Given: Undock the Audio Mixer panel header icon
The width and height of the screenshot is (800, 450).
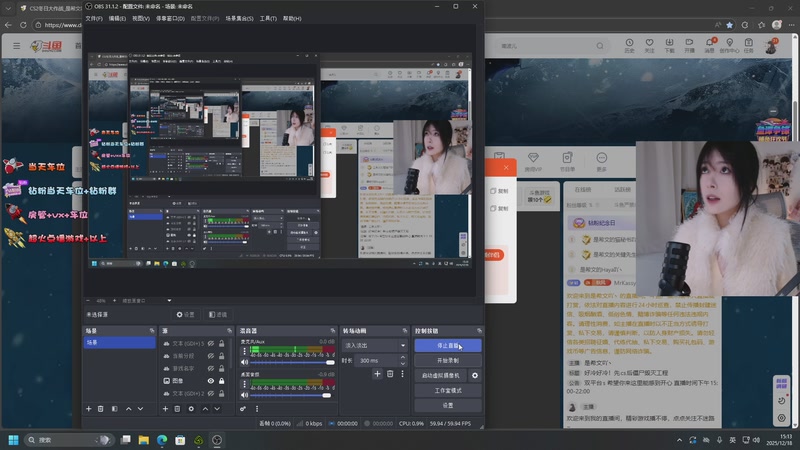Looking at the screenshot, I should [333, 331].
